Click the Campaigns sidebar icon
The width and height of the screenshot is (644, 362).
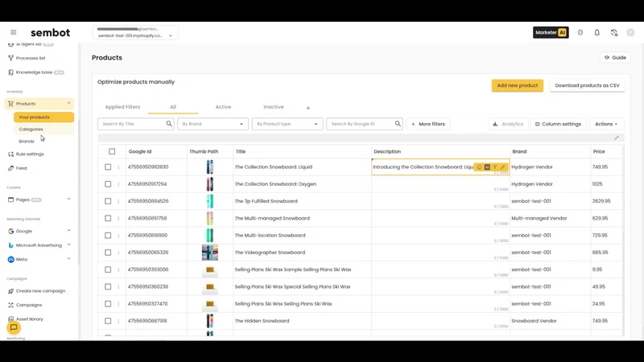tap(10, 305)
